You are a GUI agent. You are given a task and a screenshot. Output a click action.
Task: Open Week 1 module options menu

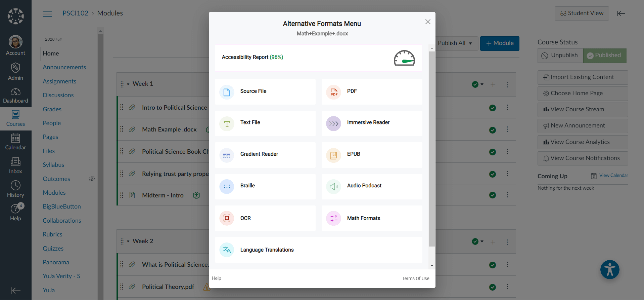coord(507,85)
